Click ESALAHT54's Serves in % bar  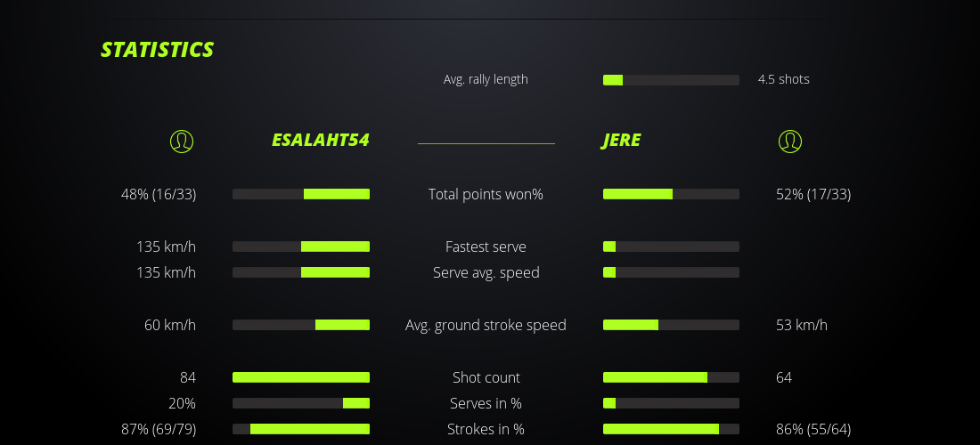301,403
